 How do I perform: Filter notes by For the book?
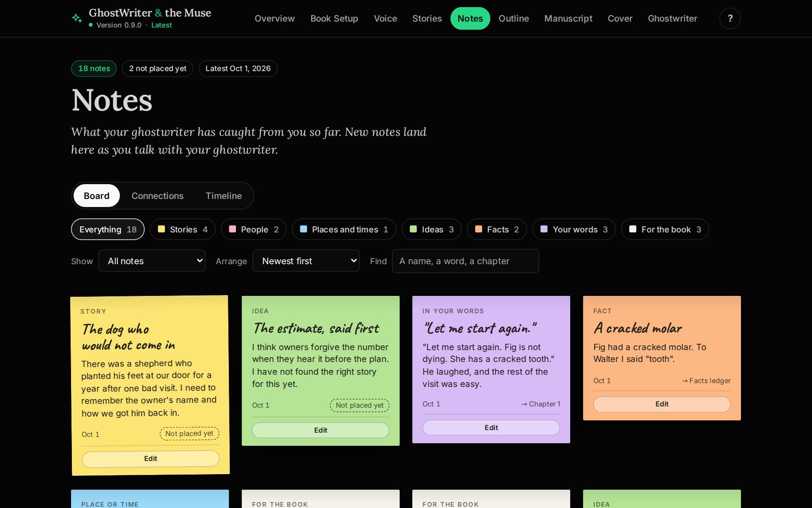click(665, 229)
